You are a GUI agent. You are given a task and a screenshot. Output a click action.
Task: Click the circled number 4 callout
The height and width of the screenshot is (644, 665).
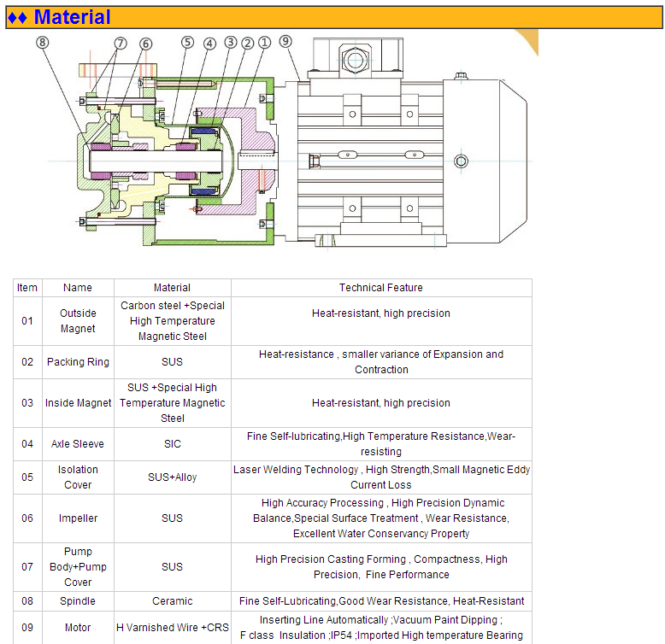click(209, 44)
